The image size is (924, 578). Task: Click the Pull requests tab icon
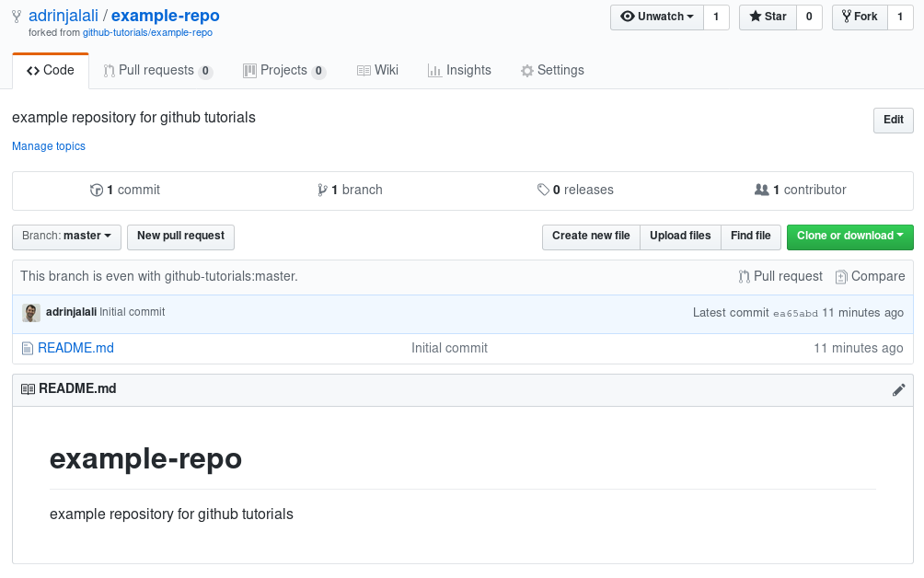(x=109, y=71)
